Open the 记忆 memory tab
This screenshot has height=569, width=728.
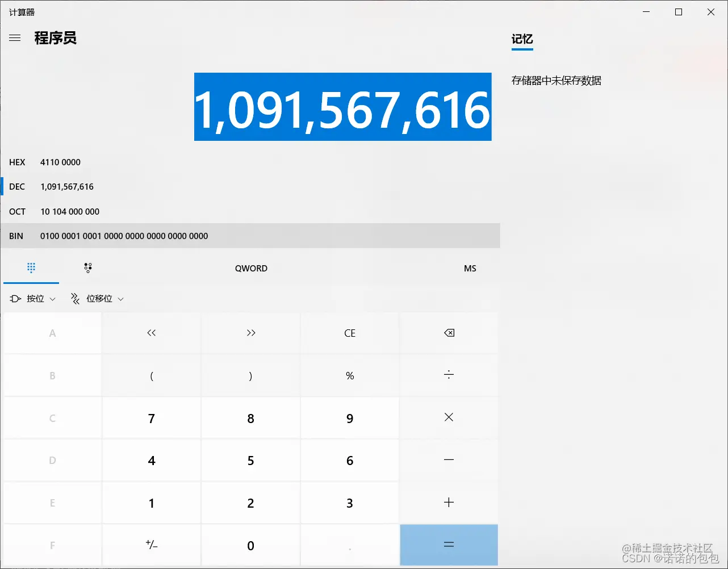click(522, 39)
